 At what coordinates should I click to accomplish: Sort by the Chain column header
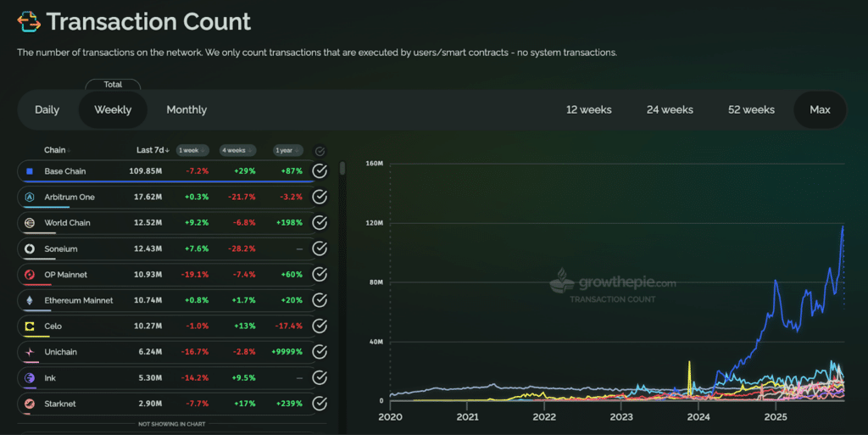57,150
